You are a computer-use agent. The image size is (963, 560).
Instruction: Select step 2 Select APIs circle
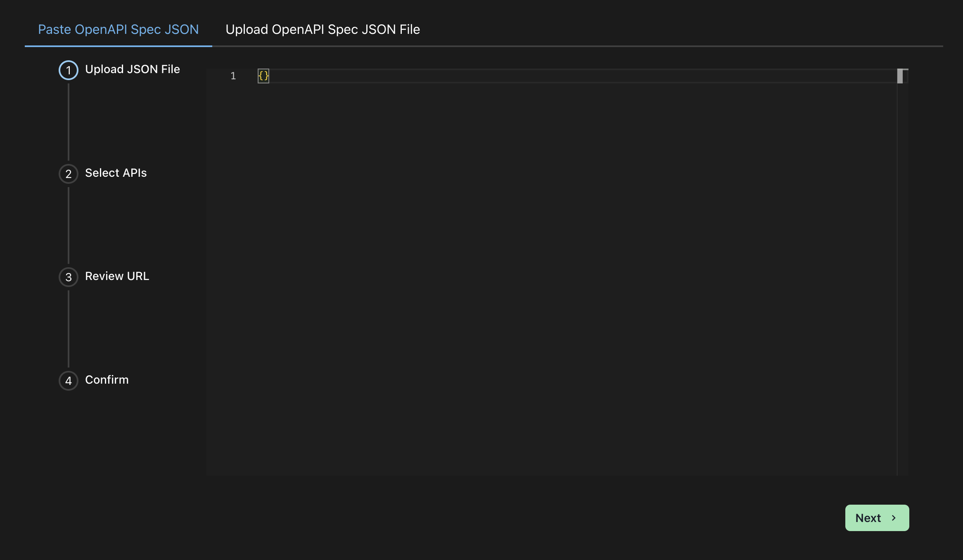tap(69, 174)
